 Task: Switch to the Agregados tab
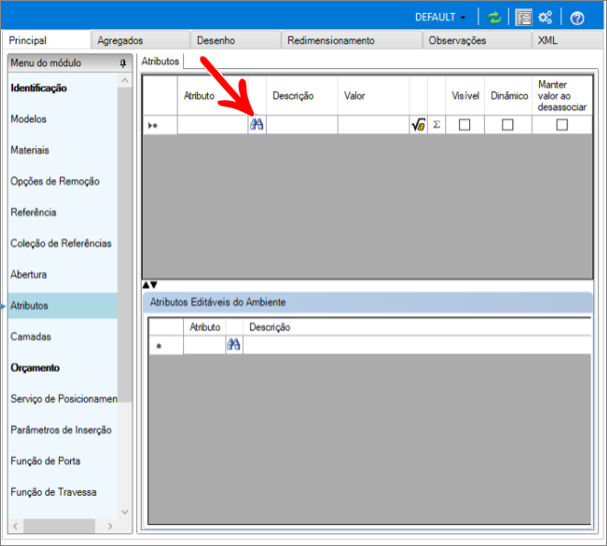pos(120,41)
